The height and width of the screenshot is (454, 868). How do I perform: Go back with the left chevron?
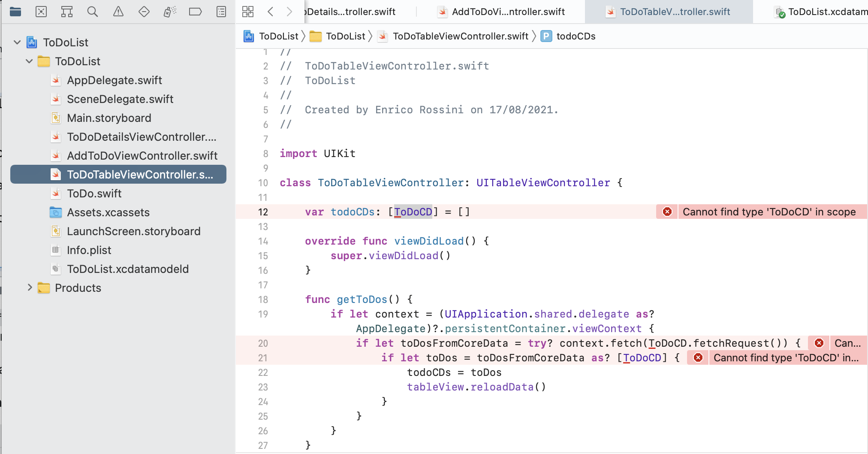270,12
